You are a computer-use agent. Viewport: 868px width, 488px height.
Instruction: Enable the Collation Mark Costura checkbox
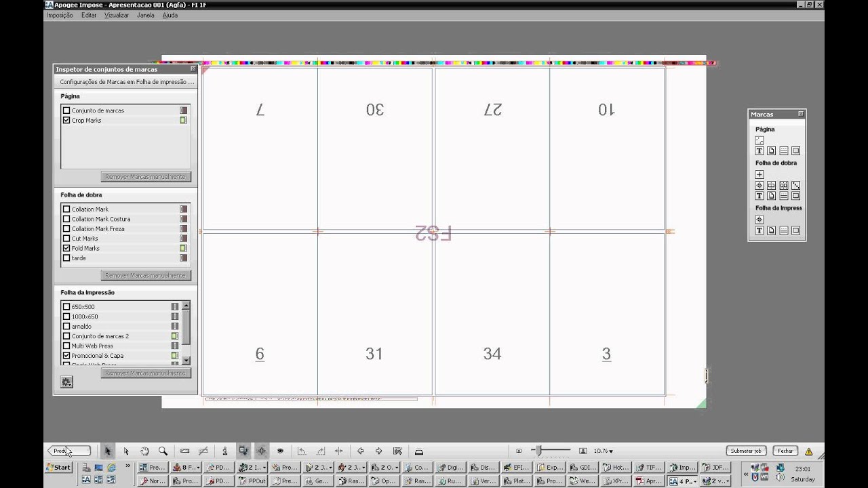[x=66, y=219]
